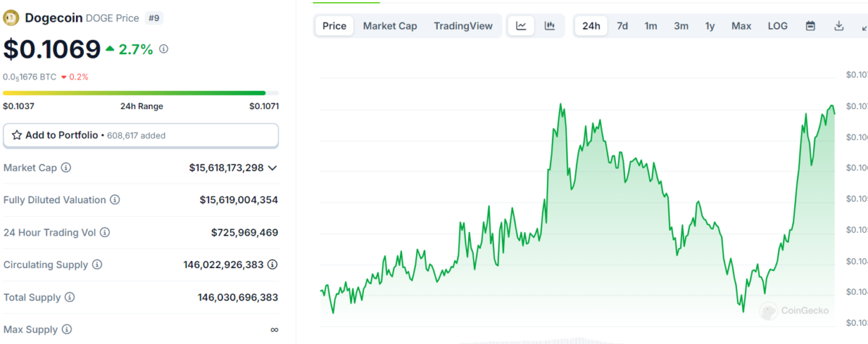Click the 24h Range label

click(142, 106)
